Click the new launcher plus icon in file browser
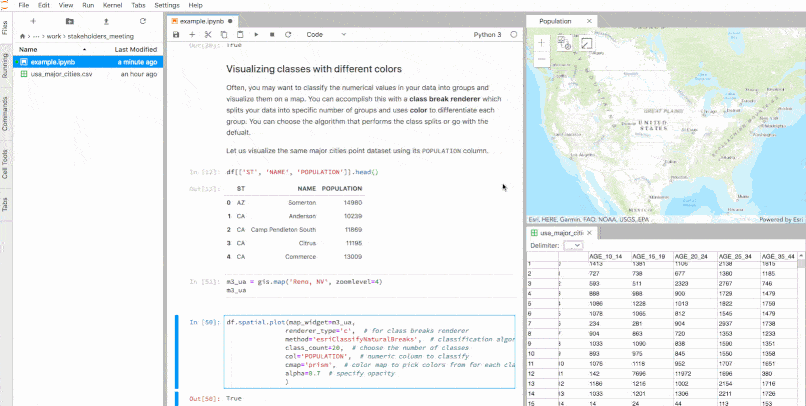This screenshot has width=806, height=406. click(33, 21)
